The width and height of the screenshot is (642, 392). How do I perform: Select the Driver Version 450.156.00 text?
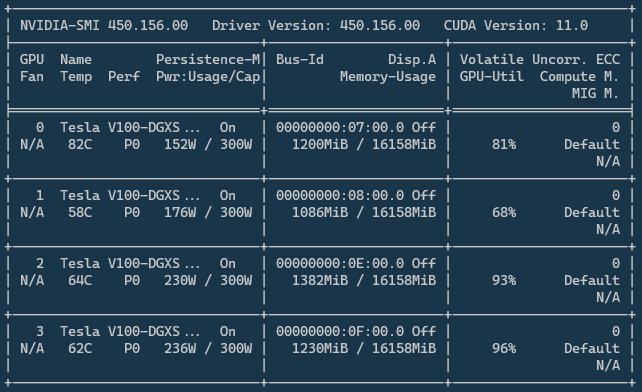click(316, 25)
